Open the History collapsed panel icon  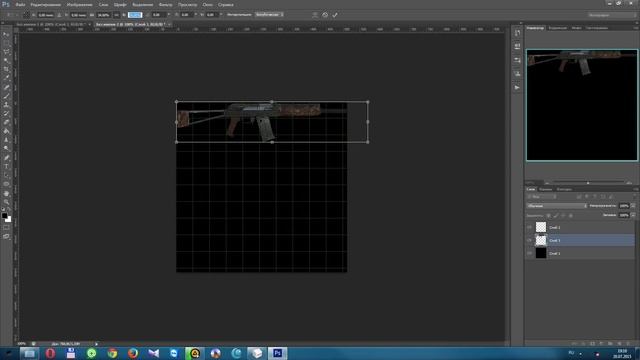click(517, 33)
